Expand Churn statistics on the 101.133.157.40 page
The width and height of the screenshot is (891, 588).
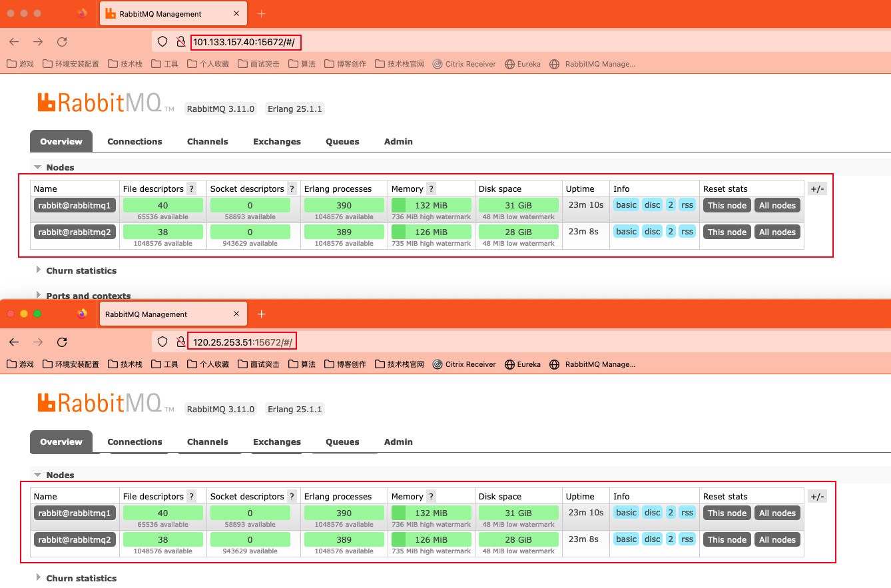(76, 270)
